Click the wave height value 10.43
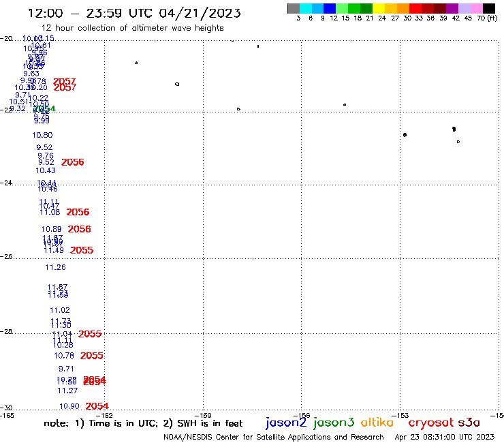 coord(46,170)
